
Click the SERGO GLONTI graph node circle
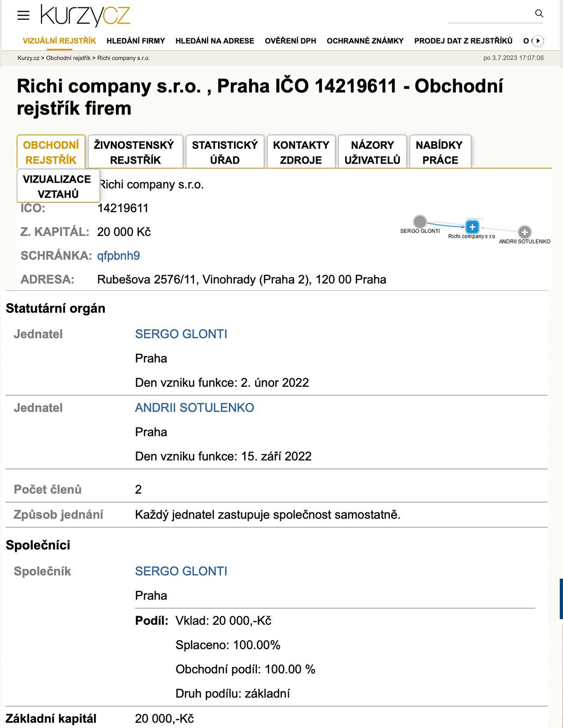tap(420, 221)
